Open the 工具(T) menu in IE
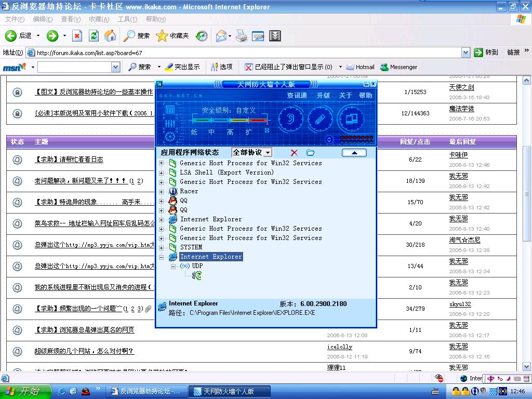The width and height of the screenshot is (532, 399). pyautogui.click(x=127, y=19)
